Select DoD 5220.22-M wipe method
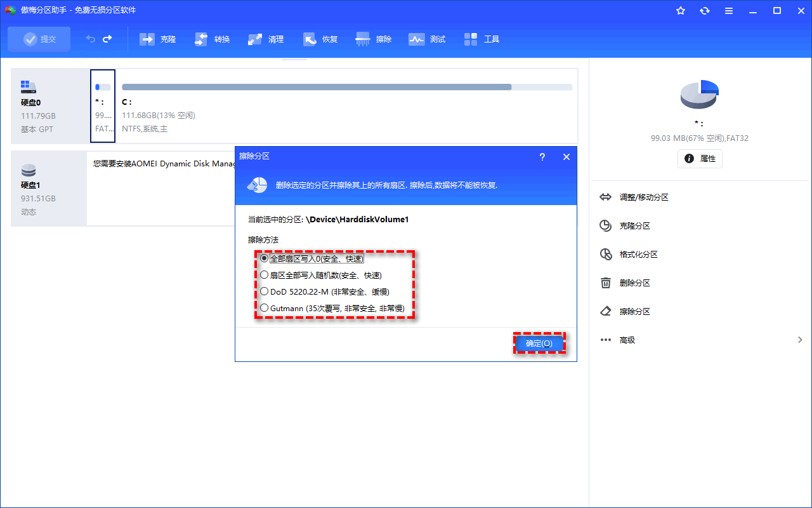This screenshot has width=812, height=508. [x=265, y=291]
